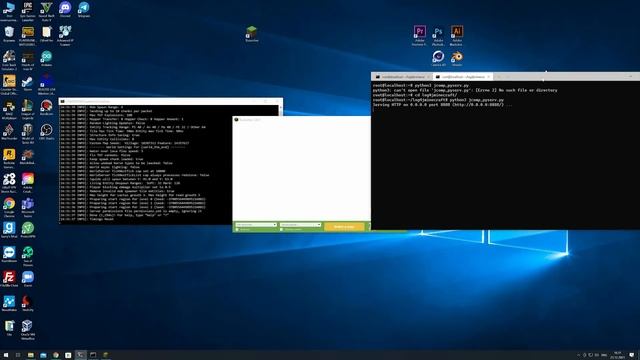The width and height of the screenshot is (640, 360).
Task: Open the Adobe Premiere Pro shortcut
Action: pos(420,36)
